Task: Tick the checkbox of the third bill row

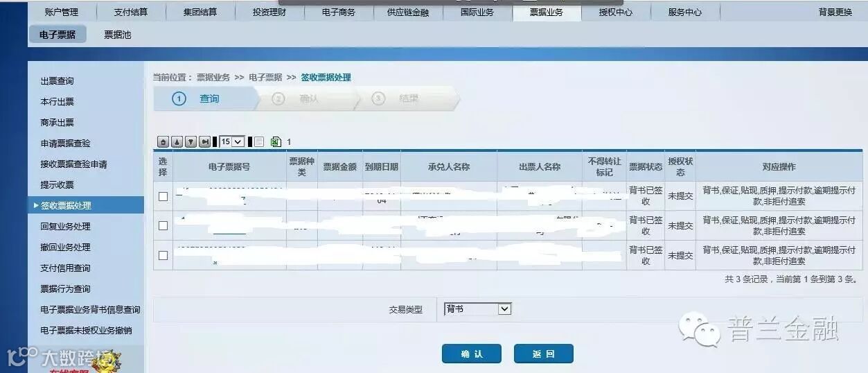Action: (163, 255)
